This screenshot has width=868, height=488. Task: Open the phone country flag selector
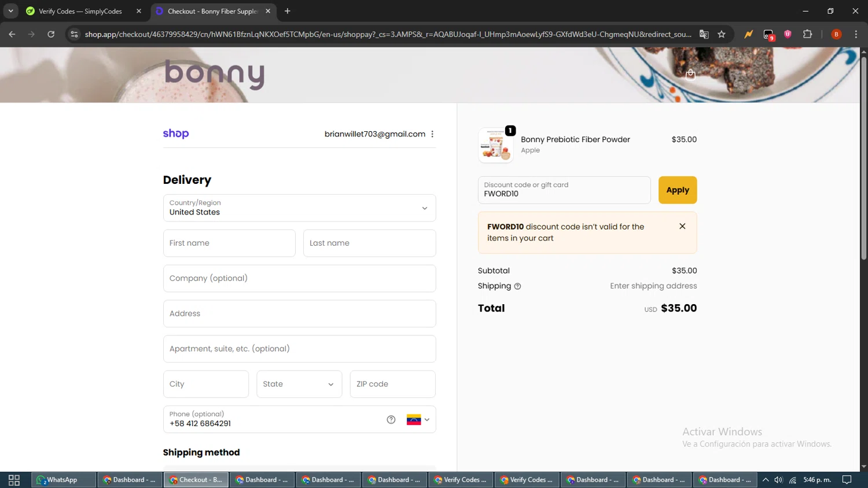coord(418,420)
